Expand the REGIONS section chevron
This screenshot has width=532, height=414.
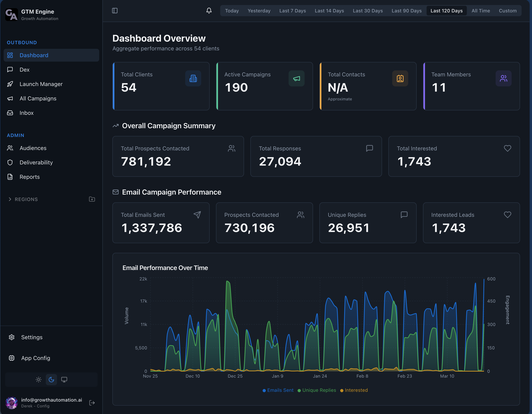(x=10, y=199)
